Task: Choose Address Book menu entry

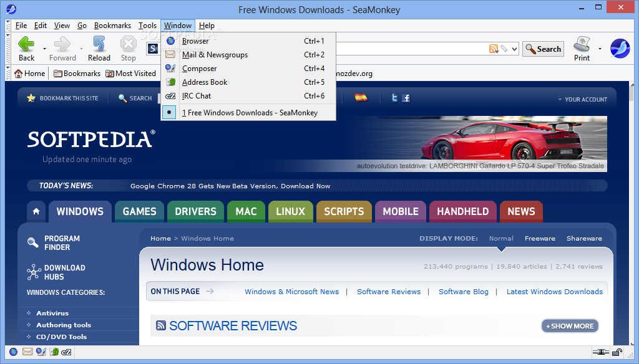Action: (248, 82)
